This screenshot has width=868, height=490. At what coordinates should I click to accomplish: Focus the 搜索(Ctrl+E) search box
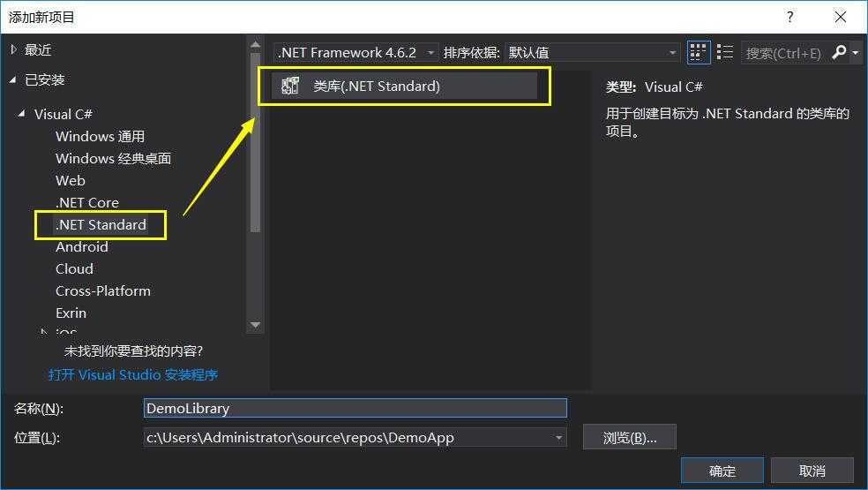click(785, 53)
